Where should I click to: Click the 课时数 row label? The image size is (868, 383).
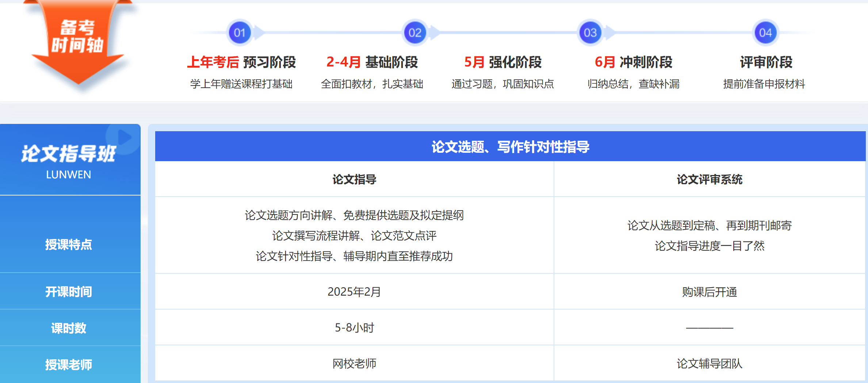(x=69, y=328)
